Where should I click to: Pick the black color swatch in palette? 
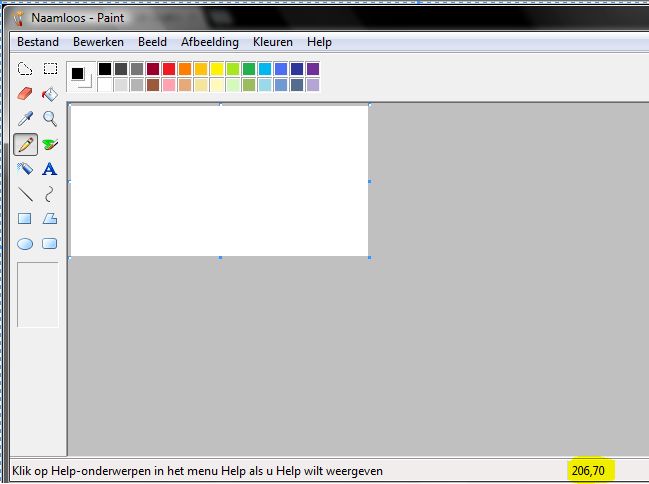[105, 69]
